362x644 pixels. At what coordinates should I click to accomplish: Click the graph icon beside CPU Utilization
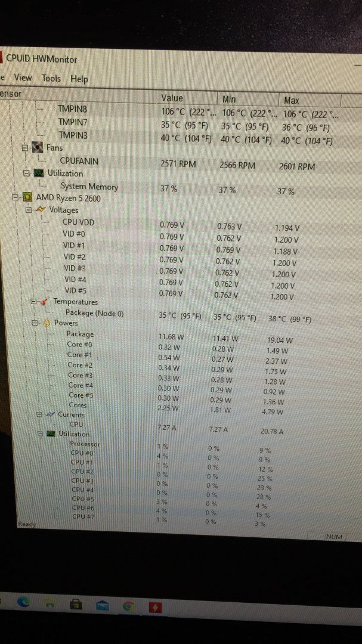point(51,434)
